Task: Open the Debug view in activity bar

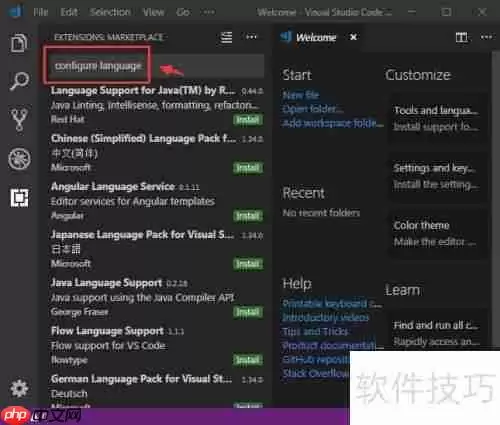Action: point(19,159)
